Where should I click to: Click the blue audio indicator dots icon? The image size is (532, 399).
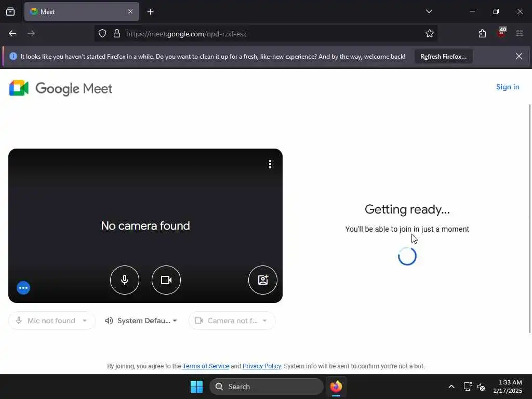[23, 288]
